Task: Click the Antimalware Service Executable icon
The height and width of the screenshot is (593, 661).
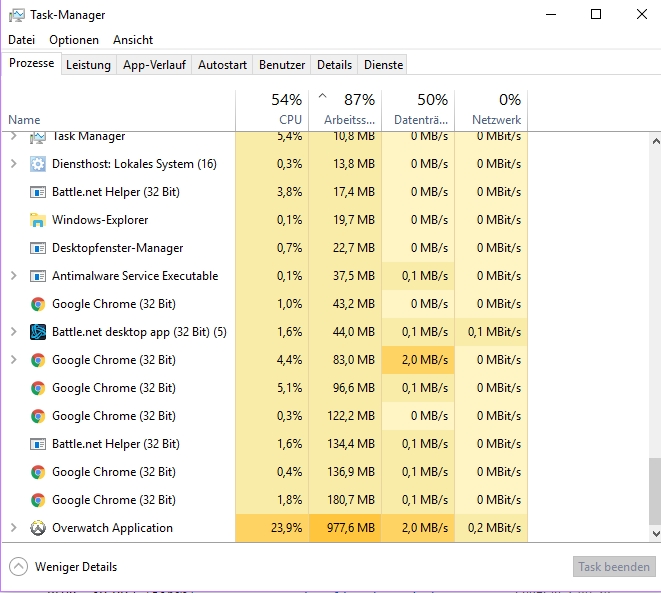Action: point(38,276)
